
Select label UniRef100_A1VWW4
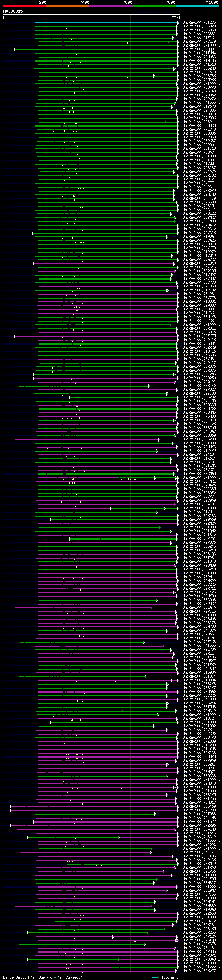tap(199, 164)
